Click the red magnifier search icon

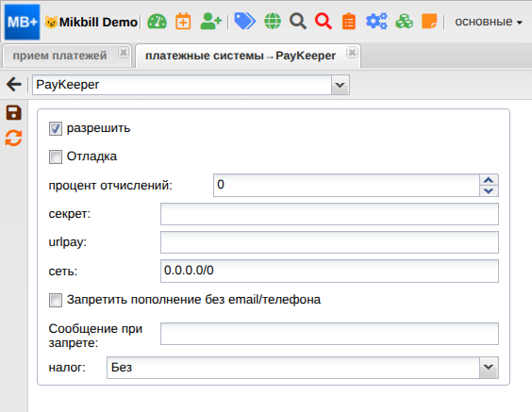(x=324, y=22)
